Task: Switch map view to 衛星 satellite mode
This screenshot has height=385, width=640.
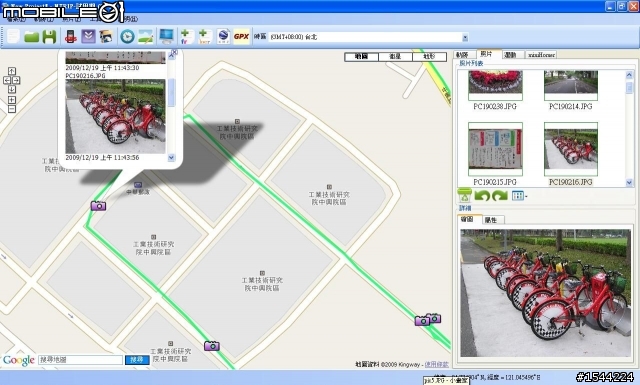Action: 395,57
